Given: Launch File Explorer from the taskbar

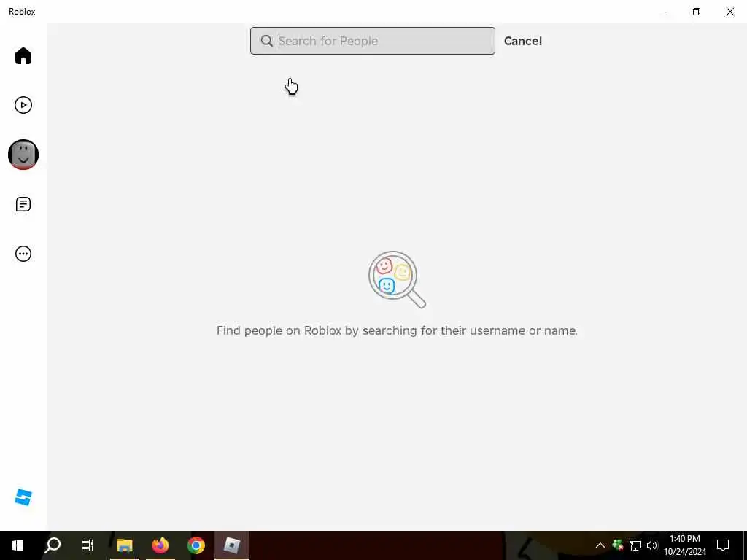Looking at the screenshot, I should 124,545.
